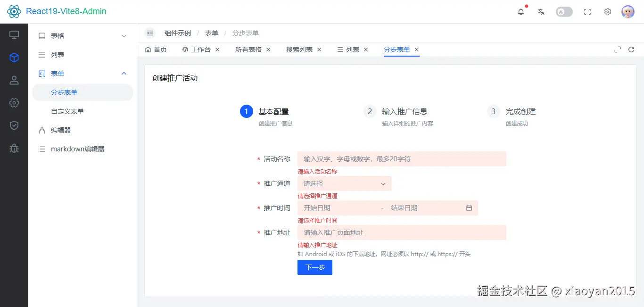Focus the 活动名称 input field
Image resolution: width=644 pixels, height=307 pixels.
pos(402,159)
